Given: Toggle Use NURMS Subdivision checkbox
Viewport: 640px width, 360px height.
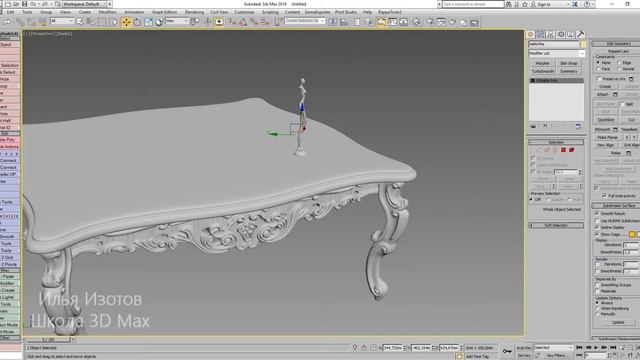Looking at the screenshot, I should [597, 221].
